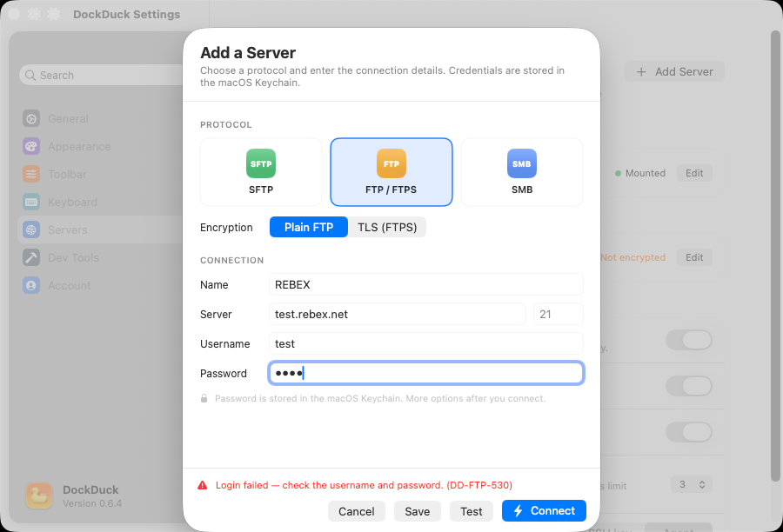783x532 pixels.
Task: Click the Version 0.6.4 text
Action: click(x=92, y=503)
